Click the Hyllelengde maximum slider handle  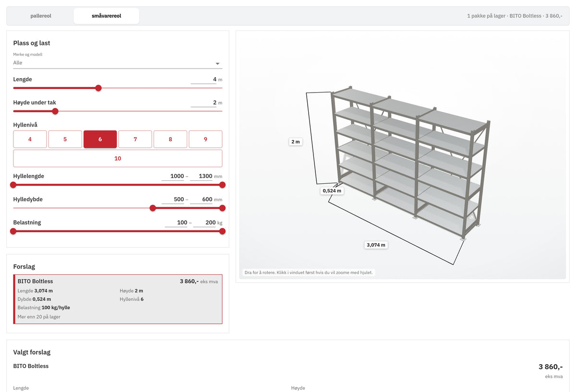point(222,185)
